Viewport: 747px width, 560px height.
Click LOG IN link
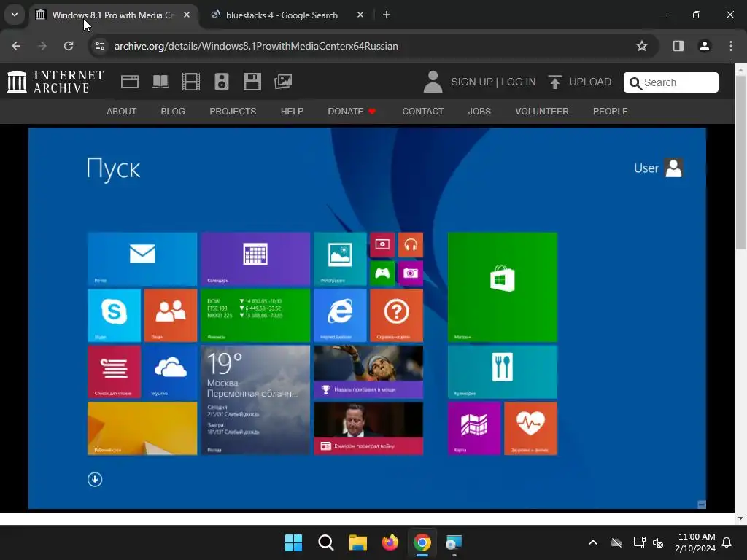(x=519, y=82)
